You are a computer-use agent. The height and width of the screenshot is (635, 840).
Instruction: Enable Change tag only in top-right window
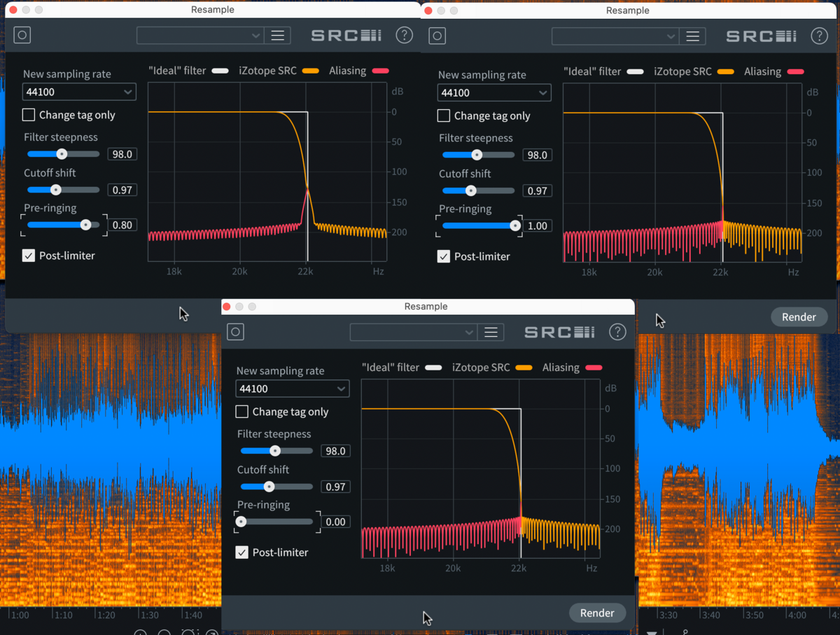click(444, 116)
